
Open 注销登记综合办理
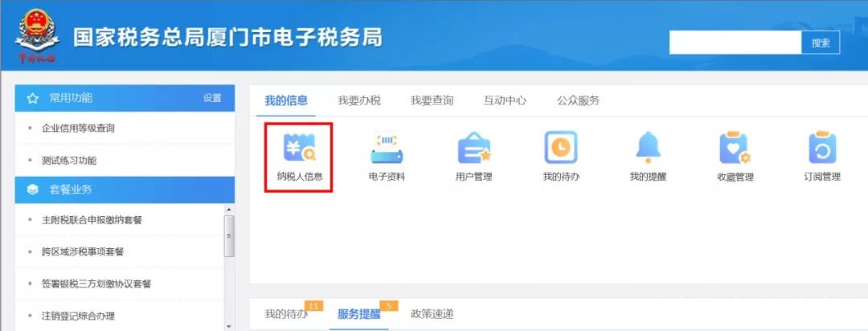pos(78,316)
